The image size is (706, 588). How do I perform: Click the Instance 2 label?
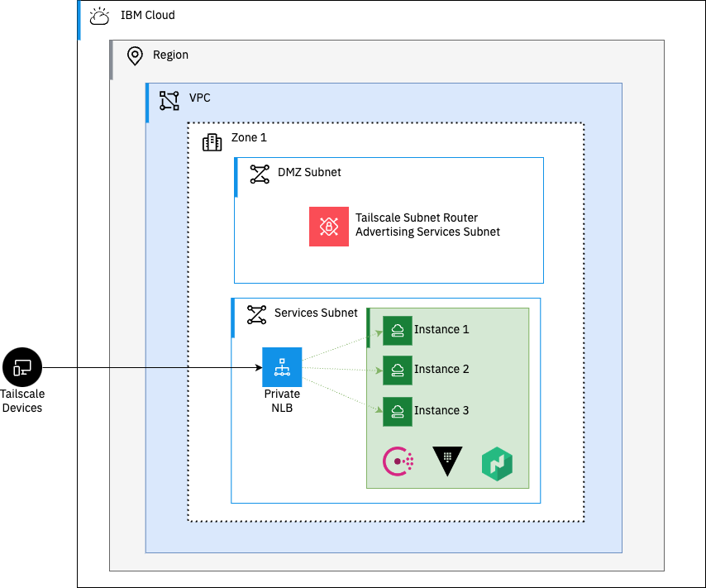441,369
